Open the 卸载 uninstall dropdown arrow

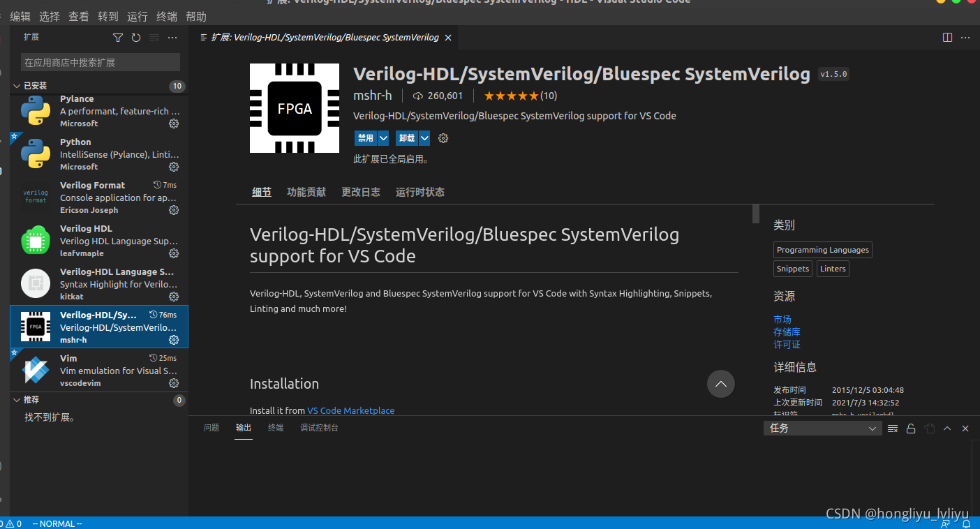424,138
